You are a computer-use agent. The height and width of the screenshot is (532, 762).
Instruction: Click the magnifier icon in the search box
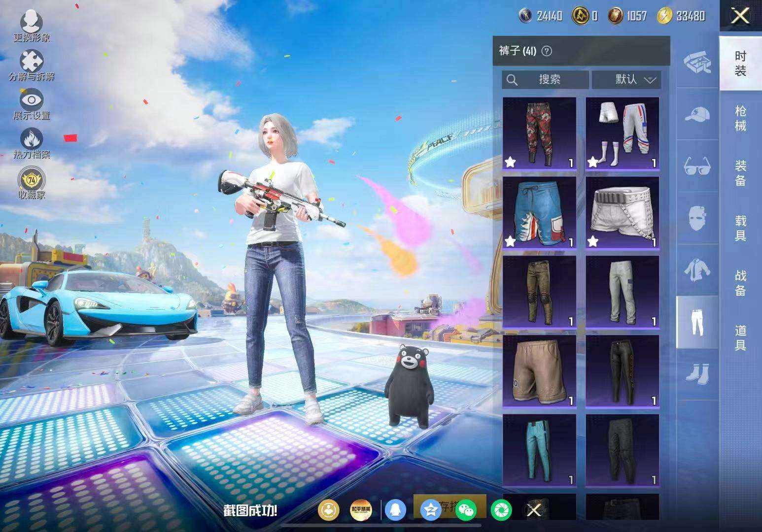pos(512,80)
